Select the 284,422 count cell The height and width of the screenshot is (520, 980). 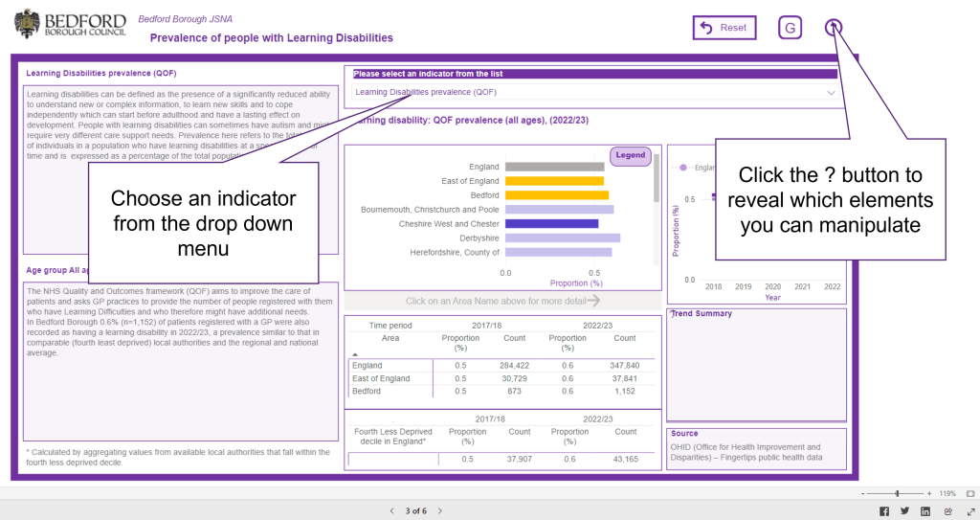point(514,366)
